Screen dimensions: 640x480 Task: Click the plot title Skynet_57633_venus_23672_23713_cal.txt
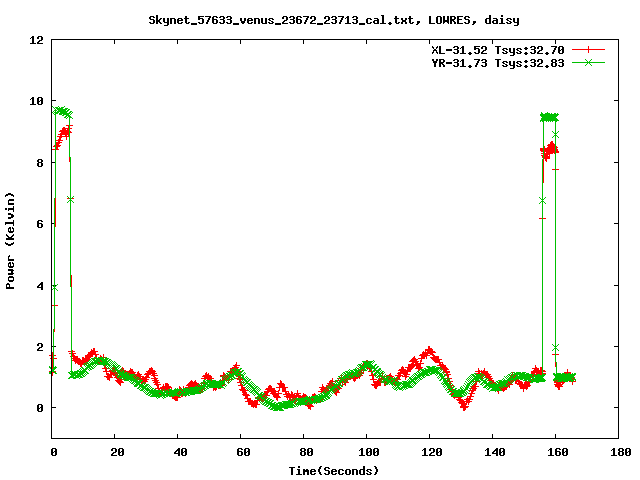pyautogui.click(x=284, y=20)
